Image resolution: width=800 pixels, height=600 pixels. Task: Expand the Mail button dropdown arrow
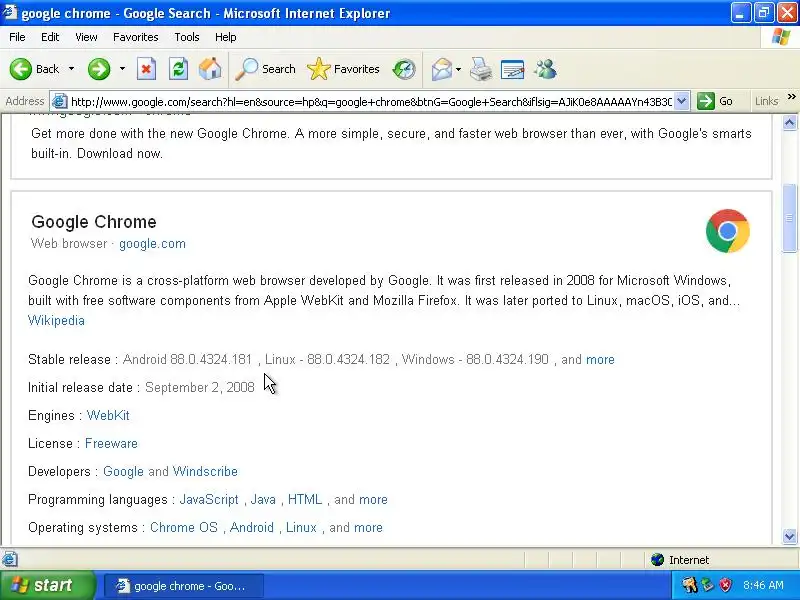point(458,69)
